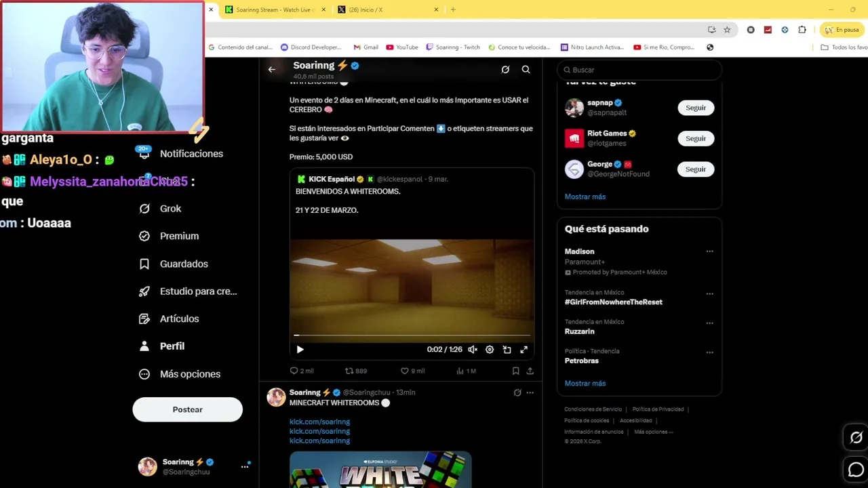Open options for #GirlFromNowhereTheReset trend
This screenshot has width=868, height=488.
709,294
